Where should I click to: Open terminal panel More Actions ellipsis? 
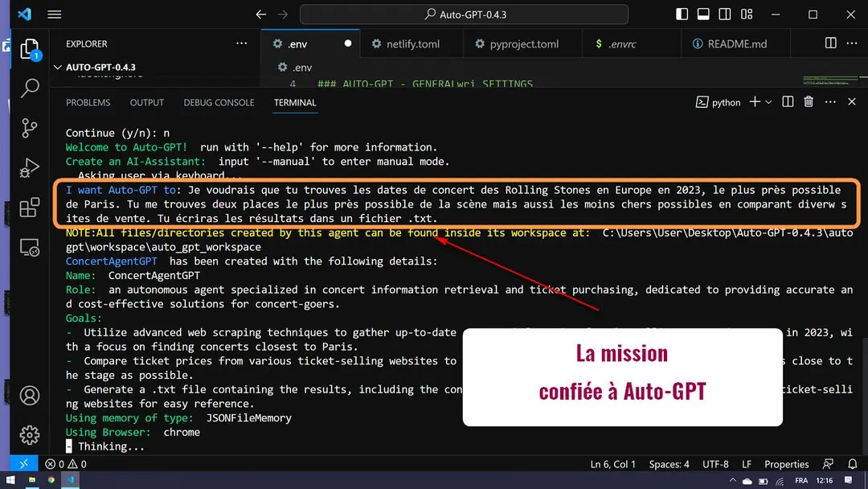(830, 102)
